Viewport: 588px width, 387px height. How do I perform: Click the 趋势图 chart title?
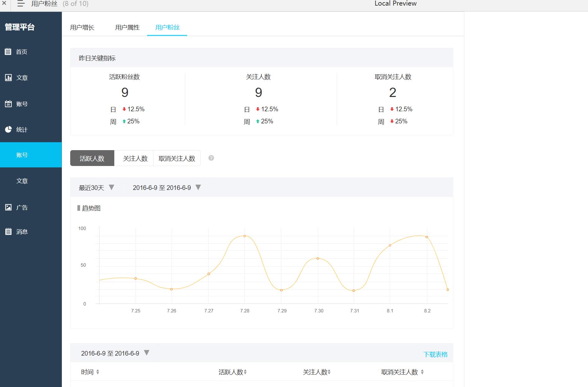click(x=91, y=208)
